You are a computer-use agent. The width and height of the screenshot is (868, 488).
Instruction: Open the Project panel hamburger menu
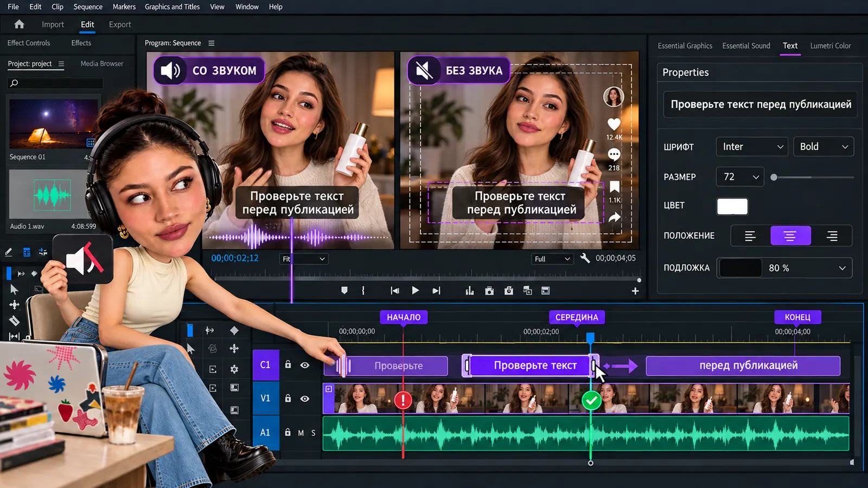pos(61,64)
